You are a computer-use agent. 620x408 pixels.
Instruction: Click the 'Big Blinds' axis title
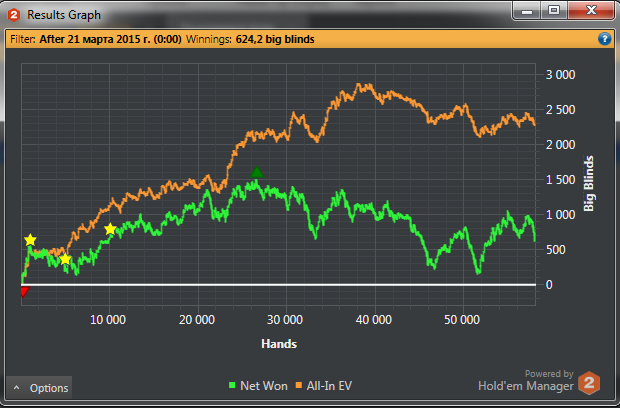(x=589, y=183)
